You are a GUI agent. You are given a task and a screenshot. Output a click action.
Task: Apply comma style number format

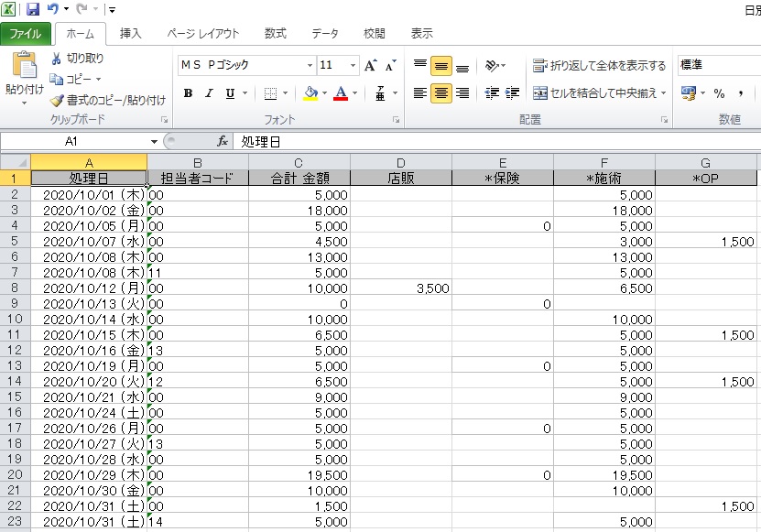(741, 93)
